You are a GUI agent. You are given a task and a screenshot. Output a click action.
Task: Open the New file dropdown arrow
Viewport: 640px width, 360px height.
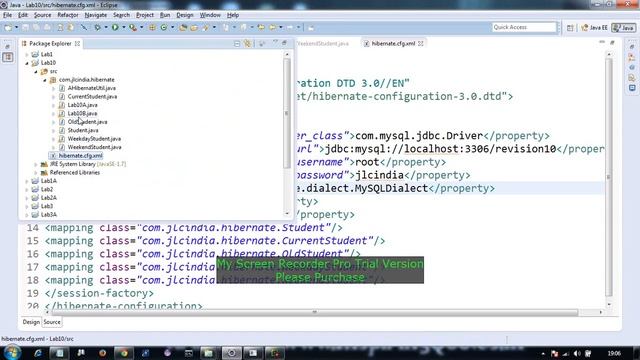(x=17, y=27)
